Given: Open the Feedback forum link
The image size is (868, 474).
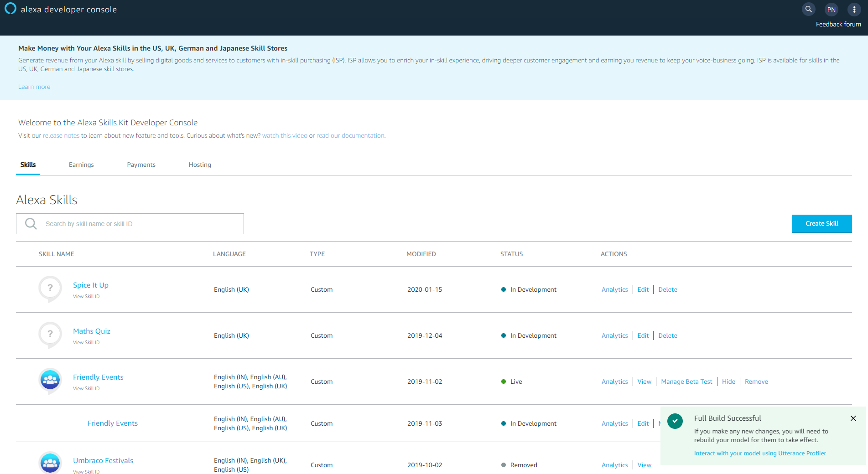Looking at the screenshot, I should coord(838,24).
